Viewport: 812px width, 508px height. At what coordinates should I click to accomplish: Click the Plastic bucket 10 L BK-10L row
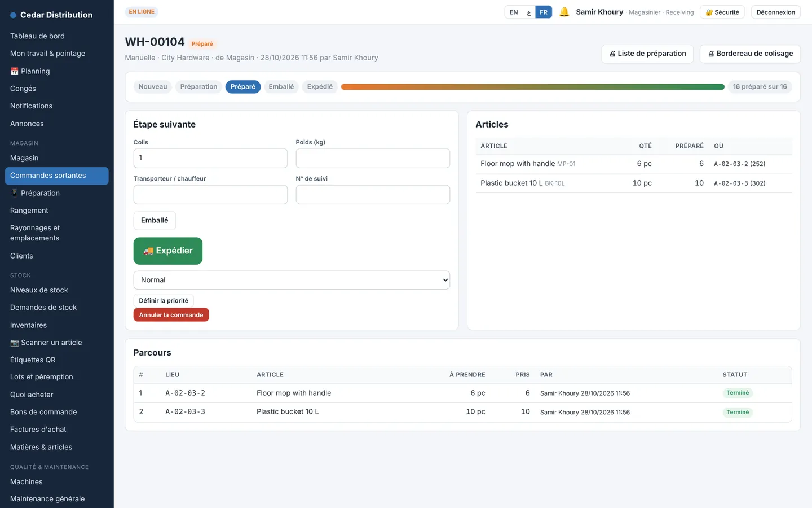tap(634, 183)
